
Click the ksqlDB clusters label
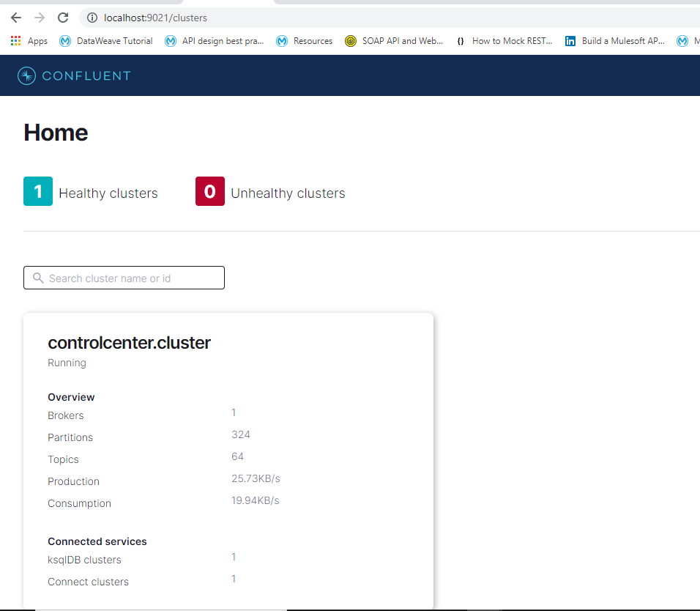click(x=84, y=560)
